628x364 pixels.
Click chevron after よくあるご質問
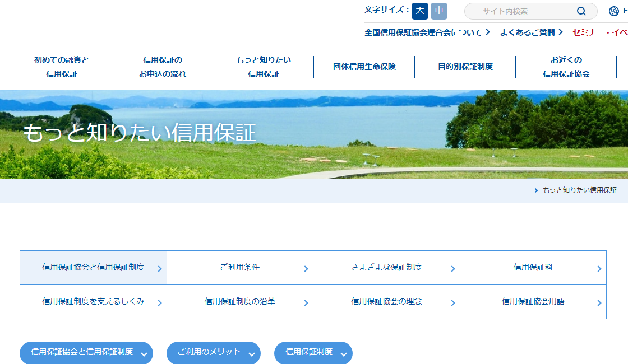[561, 32]
